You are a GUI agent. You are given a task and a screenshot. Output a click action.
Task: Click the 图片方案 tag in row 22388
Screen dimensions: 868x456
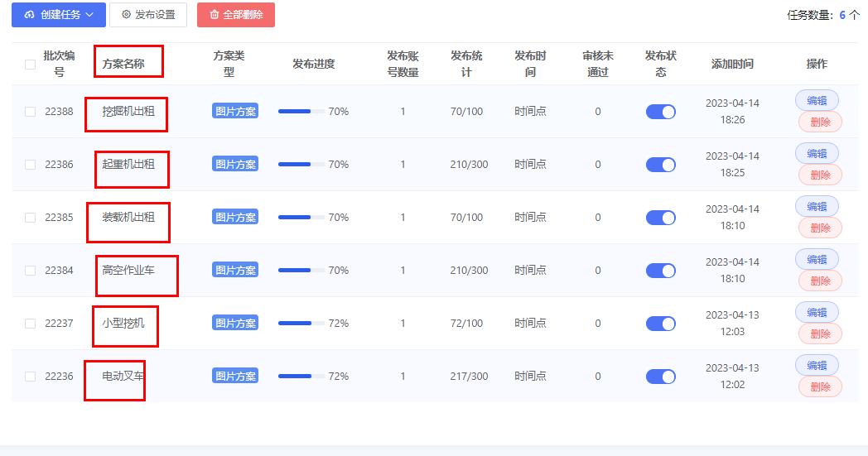[235, 111]
